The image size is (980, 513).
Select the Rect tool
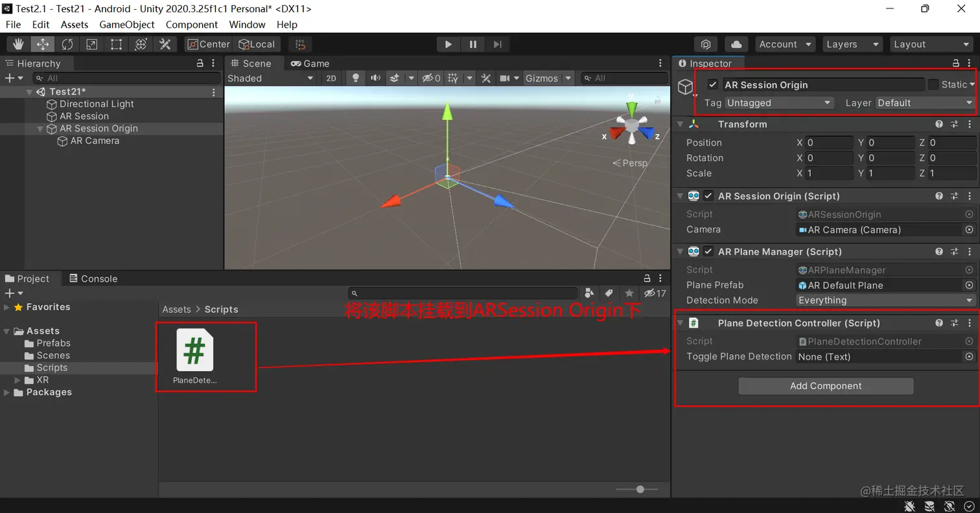[x=116, y=44]
